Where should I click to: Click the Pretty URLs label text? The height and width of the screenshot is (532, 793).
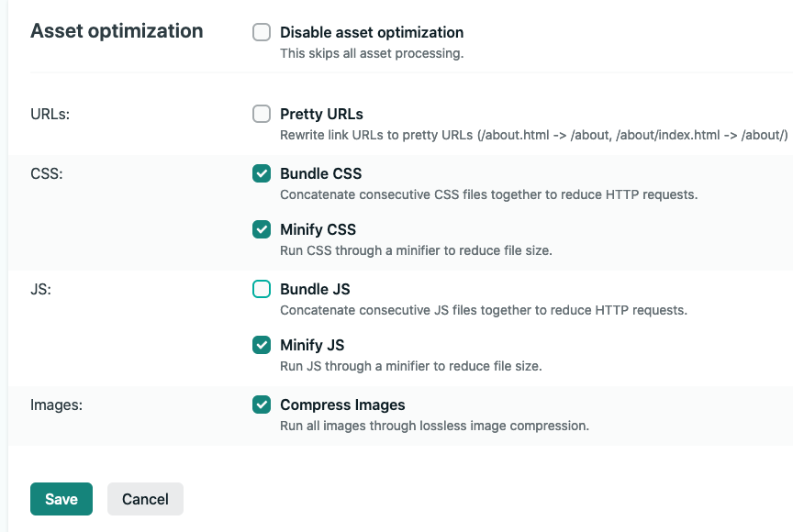click(320, 114)
